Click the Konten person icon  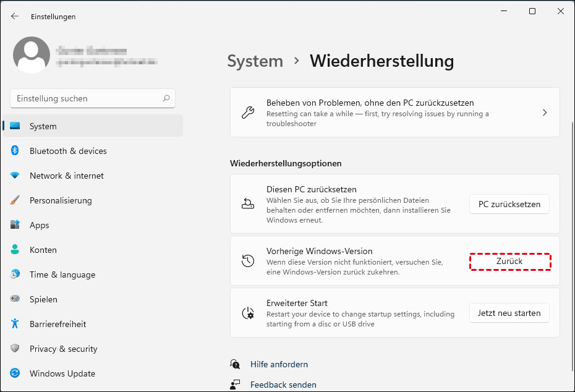[15, 249]
